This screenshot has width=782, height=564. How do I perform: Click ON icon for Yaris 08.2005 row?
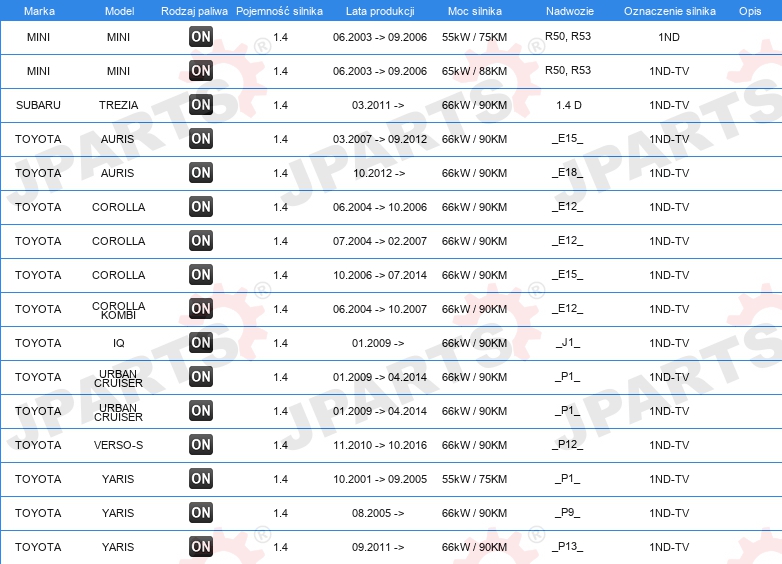(x=201, y=512)
